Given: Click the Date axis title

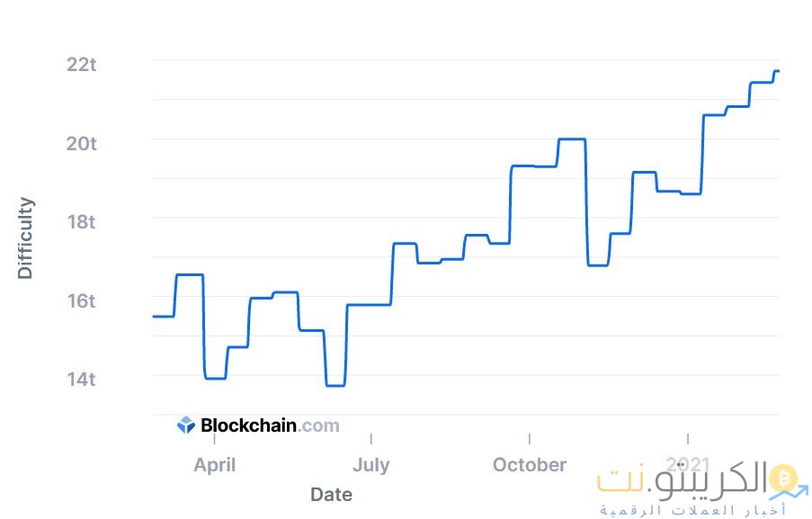Looking at the screenshot, I should 331,495.
